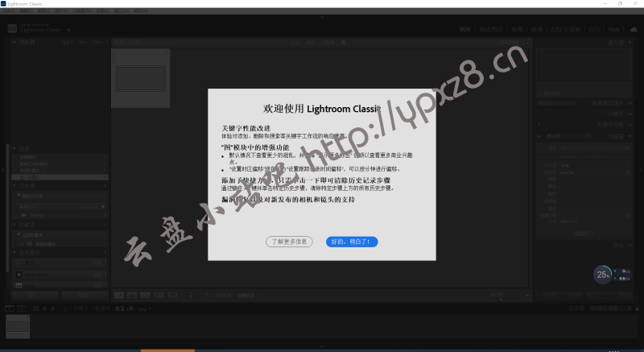Open the 关闭过滤器 filter dropdown in the filmstrip bar
Image resolution: width=644 pixels, height=352 pixels.
pos(611,309)
